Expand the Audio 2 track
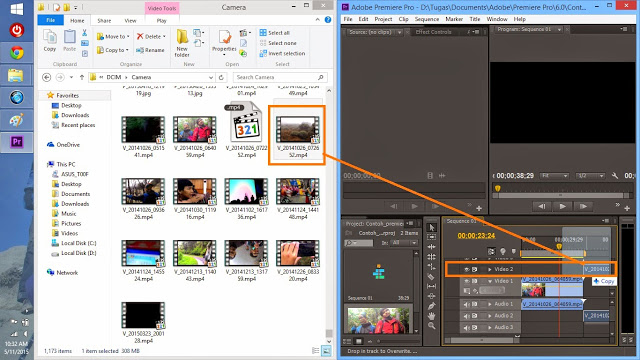Screen dimensions: 640x360 pos(490,316)
